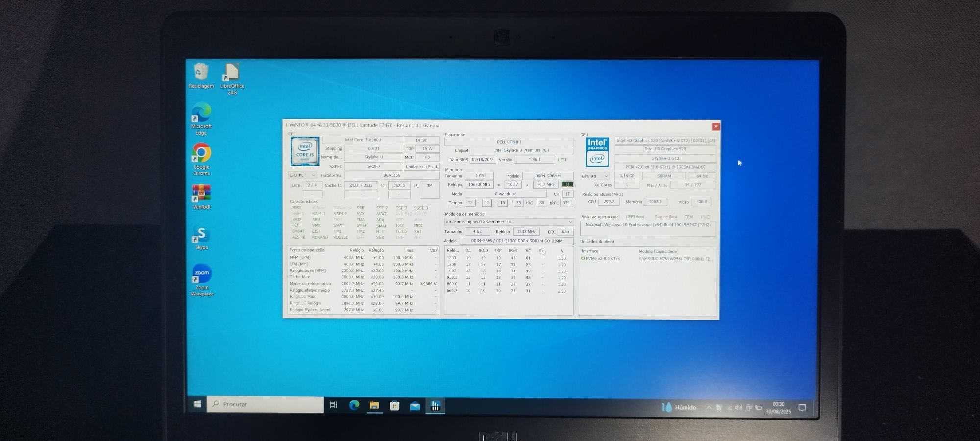
Task: Click the DDR4-2666 / PC4-21300 module type field
Action: 516,241
